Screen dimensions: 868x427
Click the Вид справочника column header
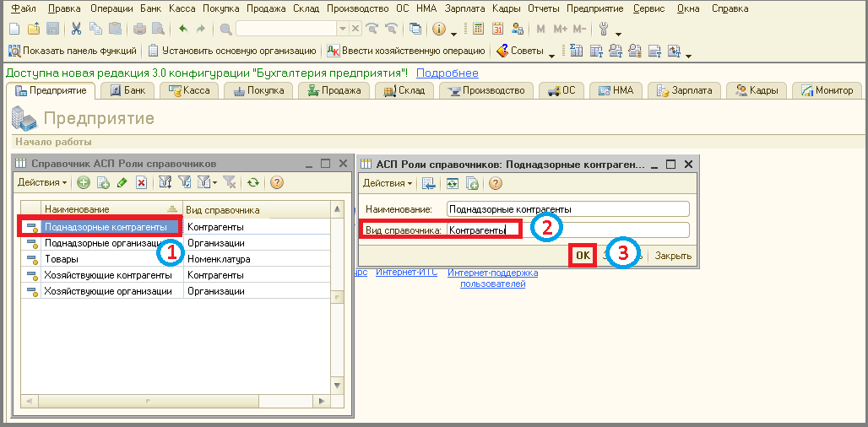click(257, 209)
